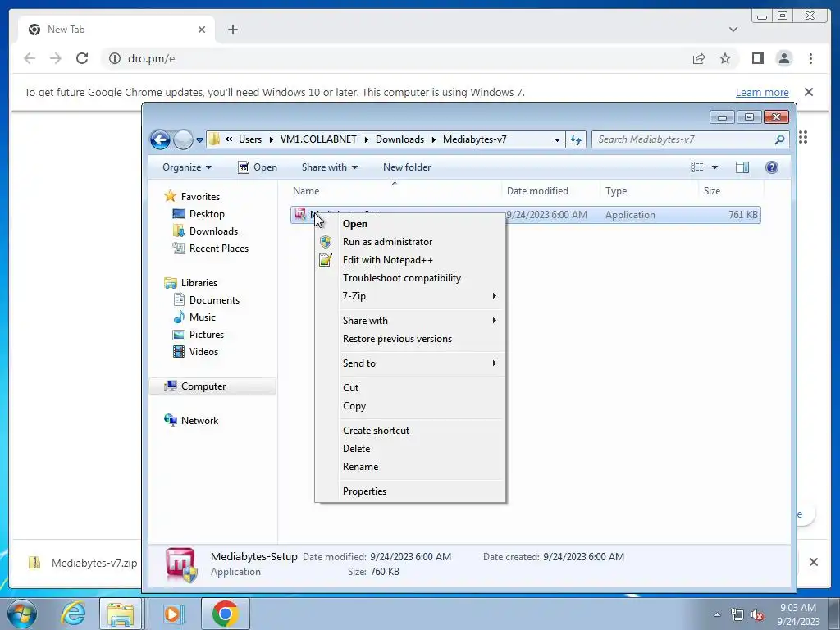Click the Explorer back navigation arrow

[x=160, y=139]
